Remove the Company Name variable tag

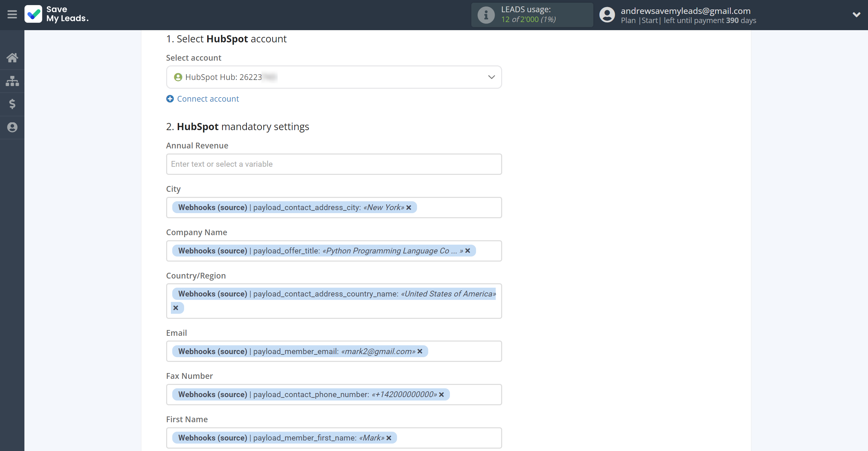pos(468,251)
